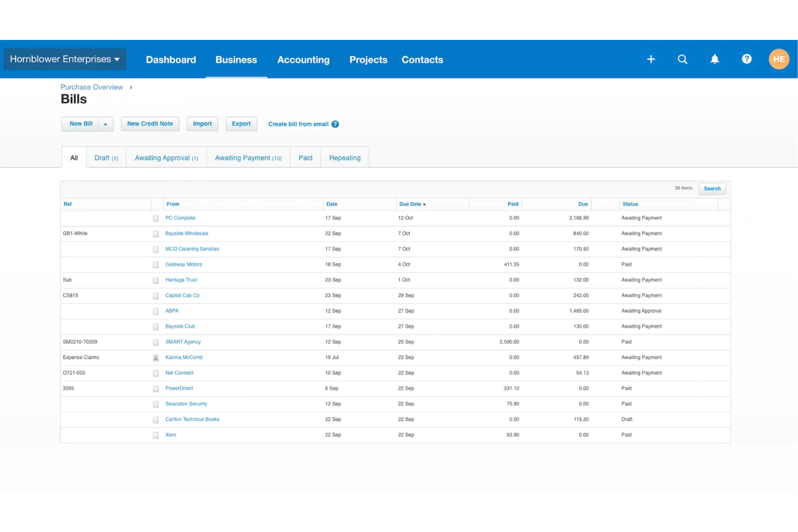This screenshot has height=532, width=798.
Task: Open the Contacts menu
Action: click(422, 60)
